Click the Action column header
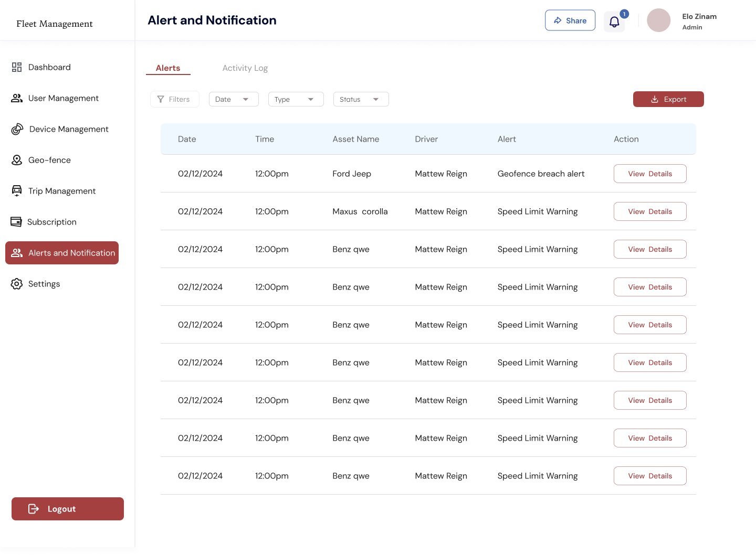The width and height of the screenshot is (756, 555). click(x=626, y=139)
